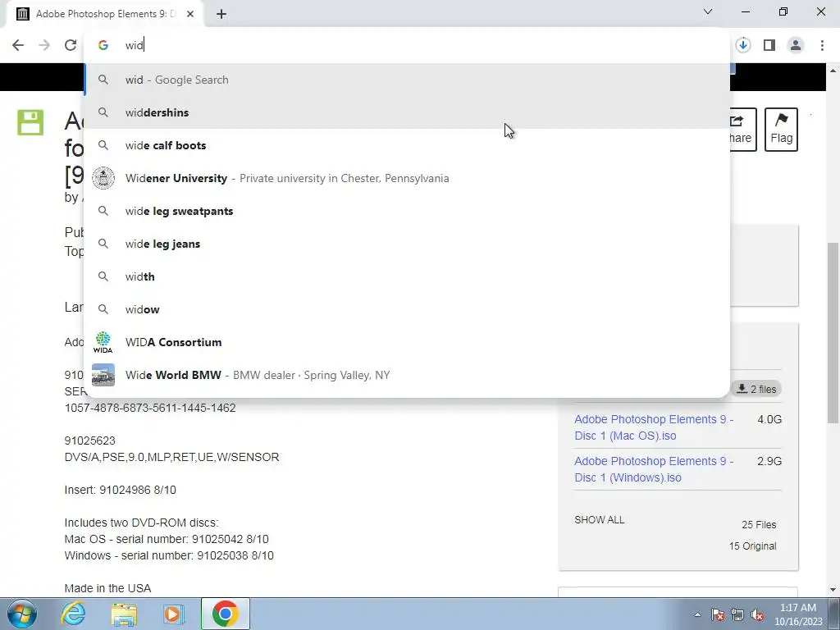This screenshot has width=840, height=630.
Task: Click 'Mac OS - serial number: 91025042 8/10' text
Action: 167,539
